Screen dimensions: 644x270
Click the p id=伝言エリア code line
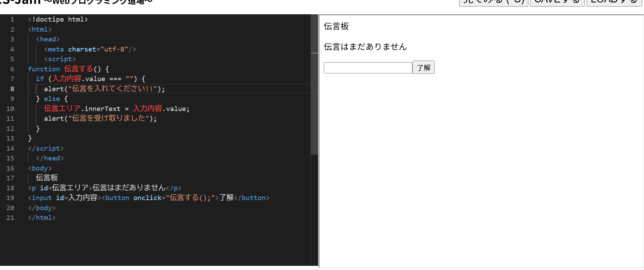click(104, 188)
